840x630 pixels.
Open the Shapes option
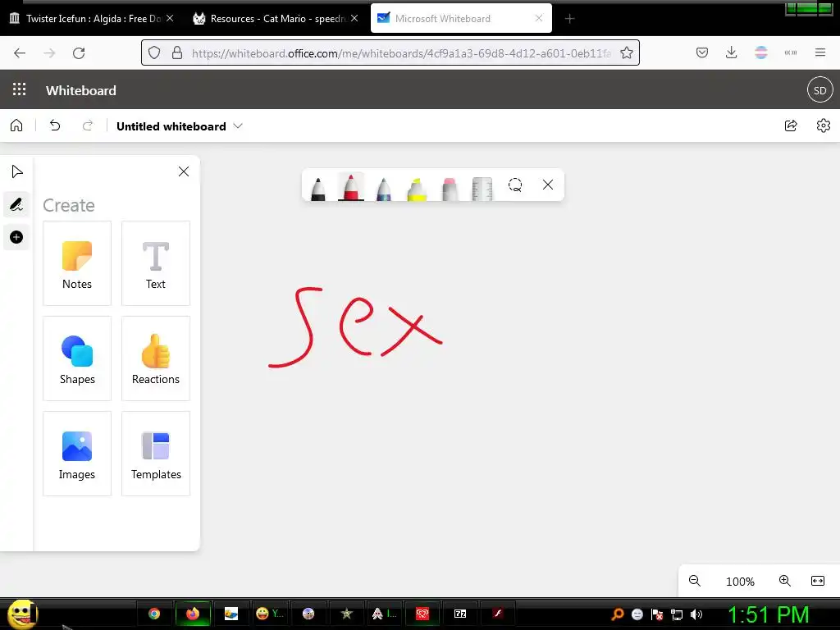pos(77,358)
